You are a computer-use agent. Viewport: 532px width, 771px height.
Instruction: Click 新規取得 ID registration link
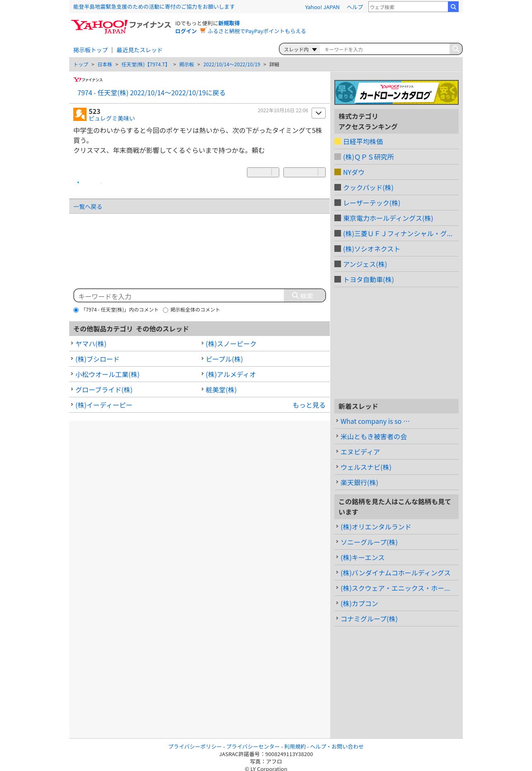point(229,23)
